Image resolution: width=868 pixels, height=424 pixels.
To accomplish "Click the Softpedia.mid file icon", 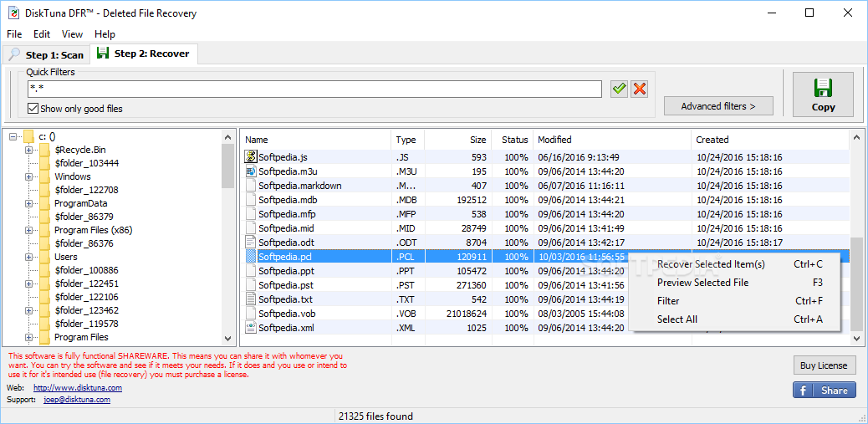I will (x=251, y=228).
